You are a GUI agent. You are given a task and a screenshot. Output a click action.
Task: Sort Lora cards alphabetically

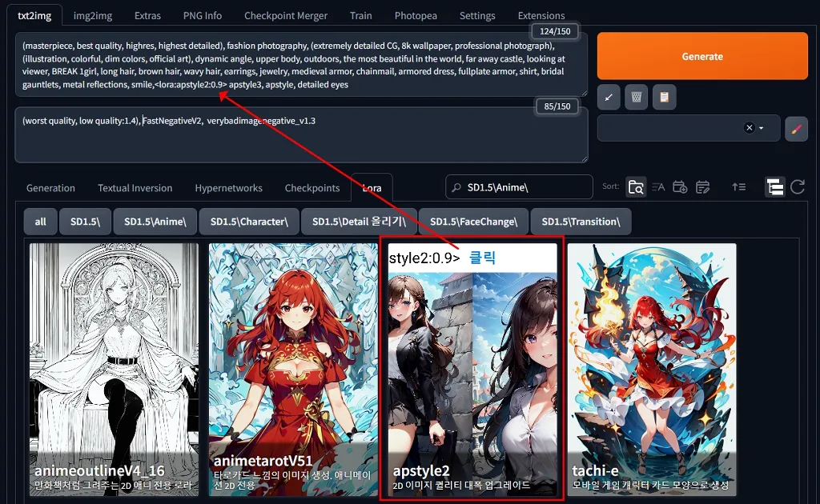pos(659,187)
